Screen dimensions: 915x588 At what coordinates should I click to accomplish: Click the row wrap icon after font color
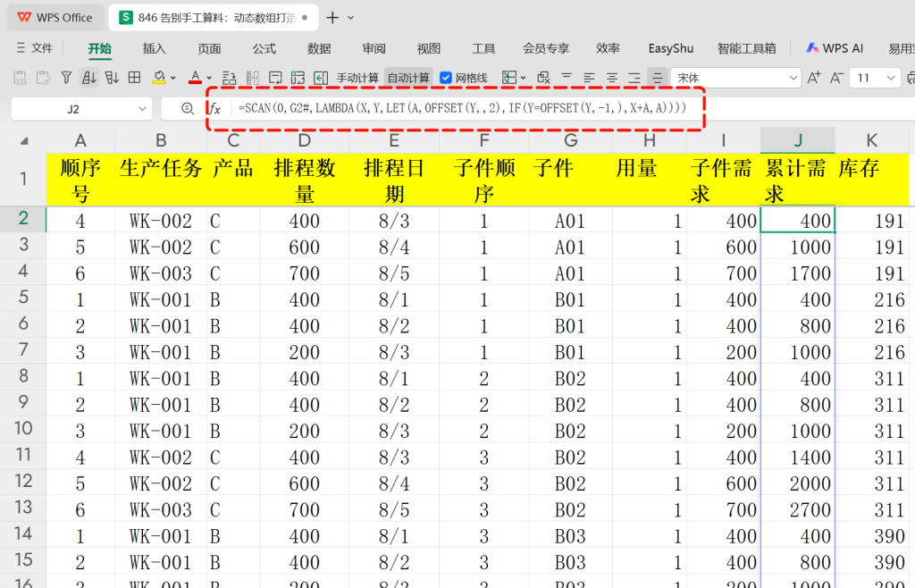click(230, 78)
